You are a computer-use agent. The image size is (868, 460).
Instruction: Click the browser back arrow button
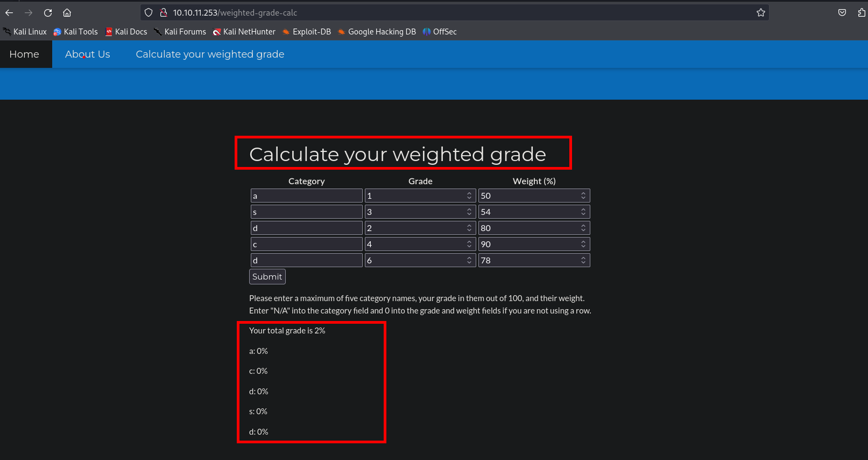click(9, 12)
